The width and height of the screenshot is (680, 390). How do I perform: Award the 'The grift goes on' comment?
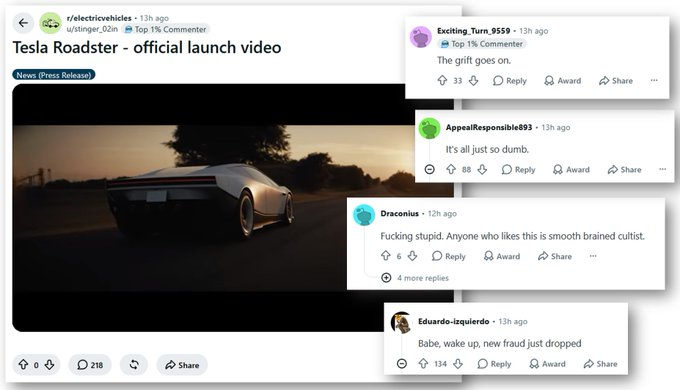562,81
